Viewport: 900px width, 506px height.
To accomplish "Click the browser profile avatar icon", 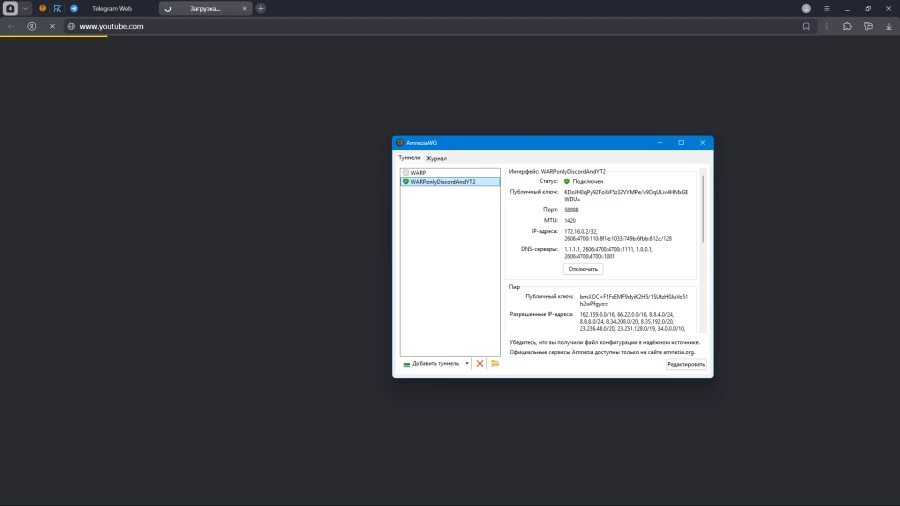I will point(806,8).
